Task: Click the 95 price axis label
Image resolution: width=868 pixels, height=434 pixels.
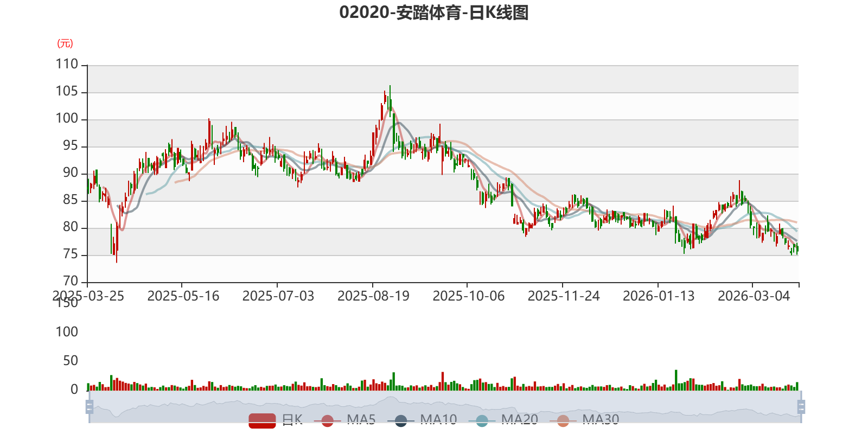Action: coord(71,145)
